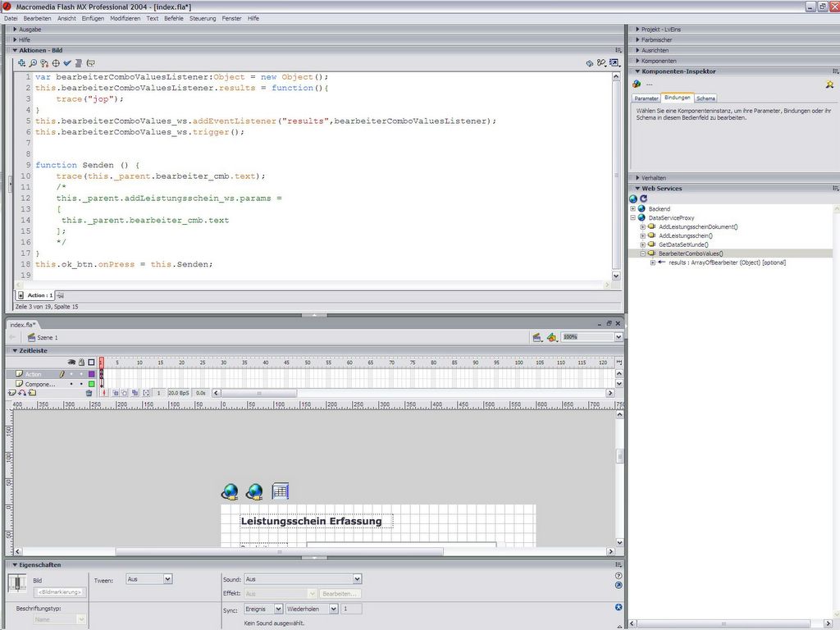Open the Tween dropdown
This screenshot has height=630, width=840.
click(167, 579)
